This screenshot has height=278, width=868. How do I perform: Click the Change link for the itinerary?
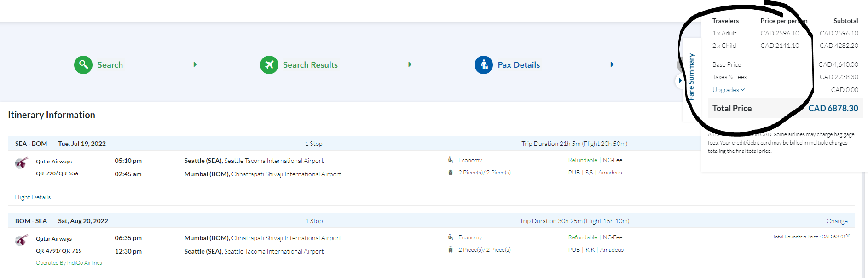pyautogui.click(x=837, y=221)
